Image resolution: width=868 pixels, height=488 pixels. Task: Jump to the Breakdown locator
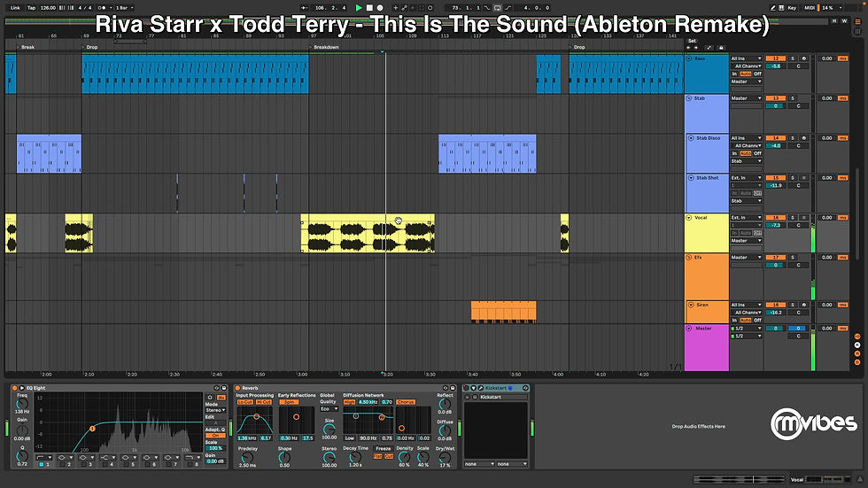[x=326, y=47]
